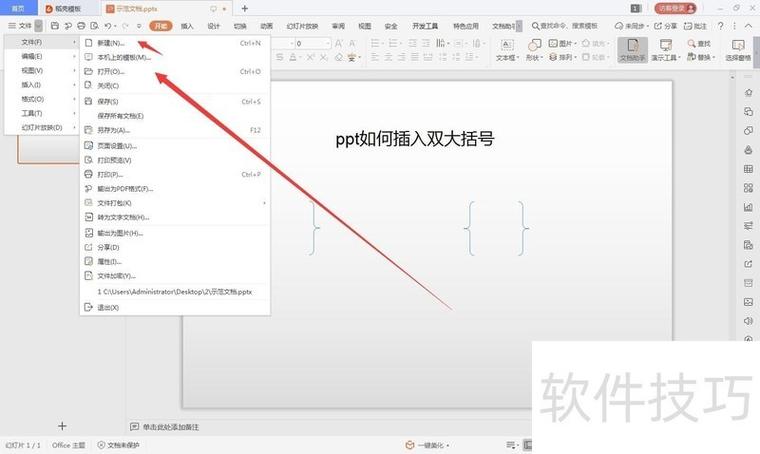
Task: Click the increase font size A icon
Action: pyautogui.click(x=338, y=43)
